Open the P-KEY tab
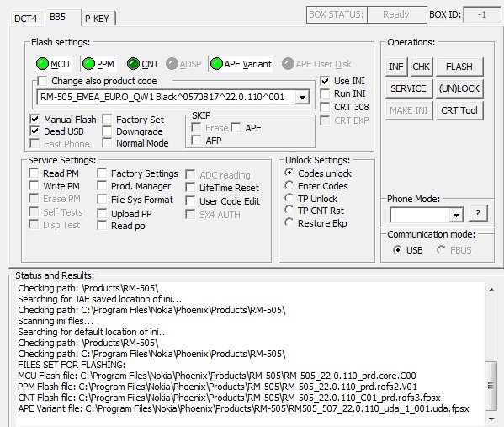504x427 pixels. (98, 19)
